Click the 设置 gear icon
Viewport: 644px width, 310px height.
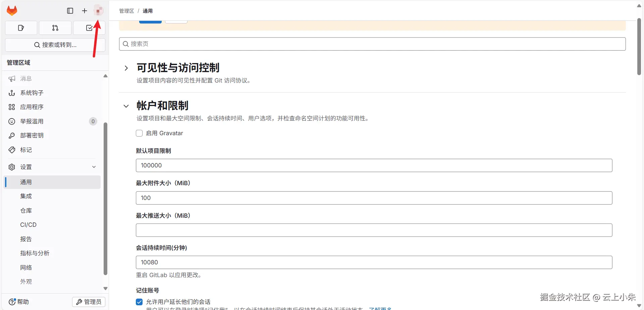tap(12, 167)
